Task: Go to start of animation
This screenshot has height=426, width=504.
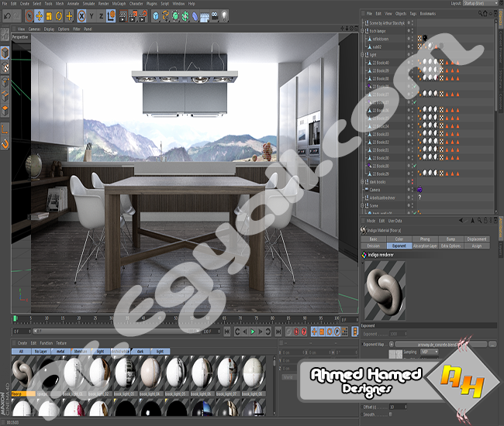Action: coord(227,332)
